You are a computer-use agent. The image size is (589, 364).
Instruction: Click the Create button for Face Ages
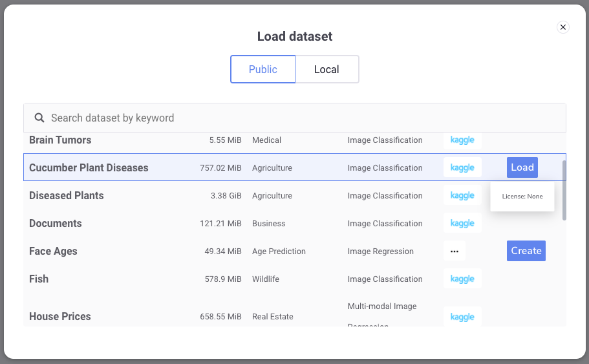click(526, 251)
